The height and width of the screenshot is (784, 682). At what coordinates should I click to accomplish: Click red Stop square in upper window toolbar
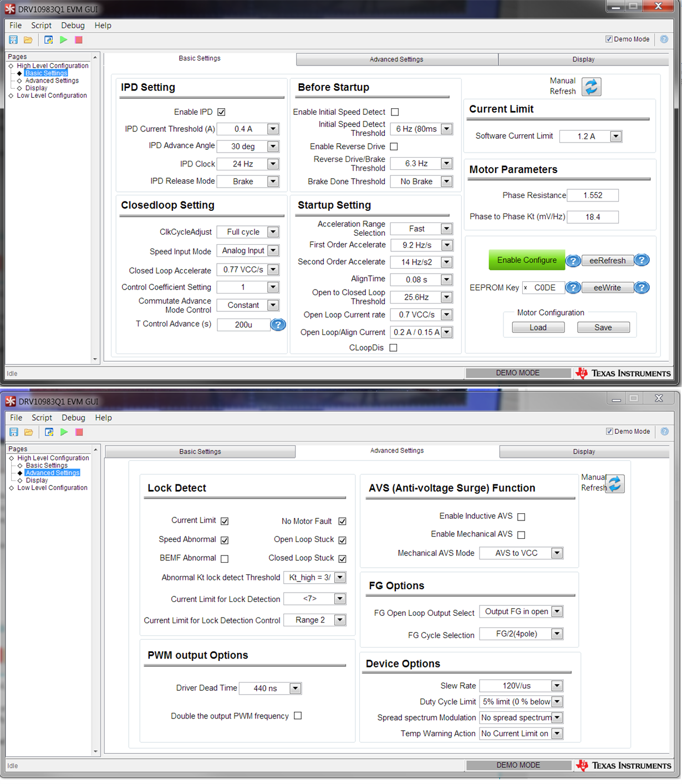tap(79, 40)
